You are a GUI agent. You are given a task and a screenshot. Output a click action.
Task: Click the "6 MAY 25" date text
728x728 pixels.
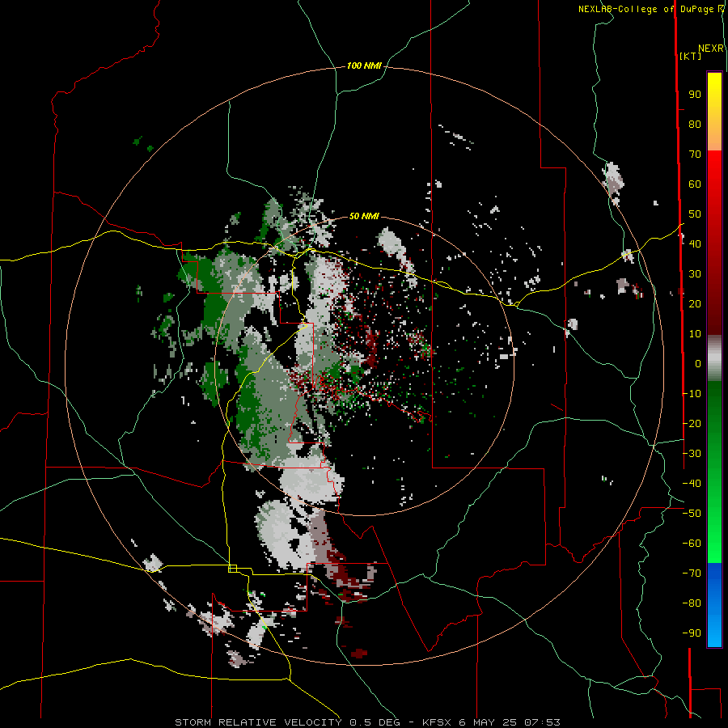pyautogui.click(x=489, y=722)
